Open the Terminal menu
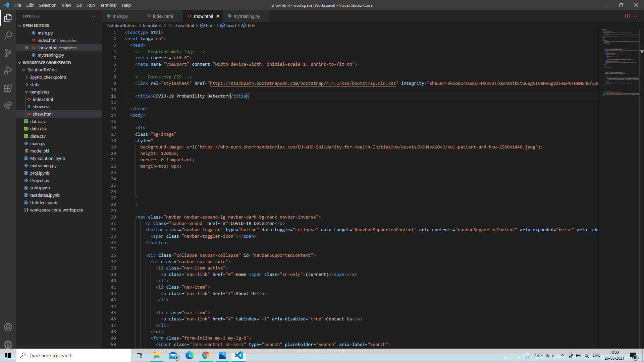 pyautogui.click(x=108, y=5)
